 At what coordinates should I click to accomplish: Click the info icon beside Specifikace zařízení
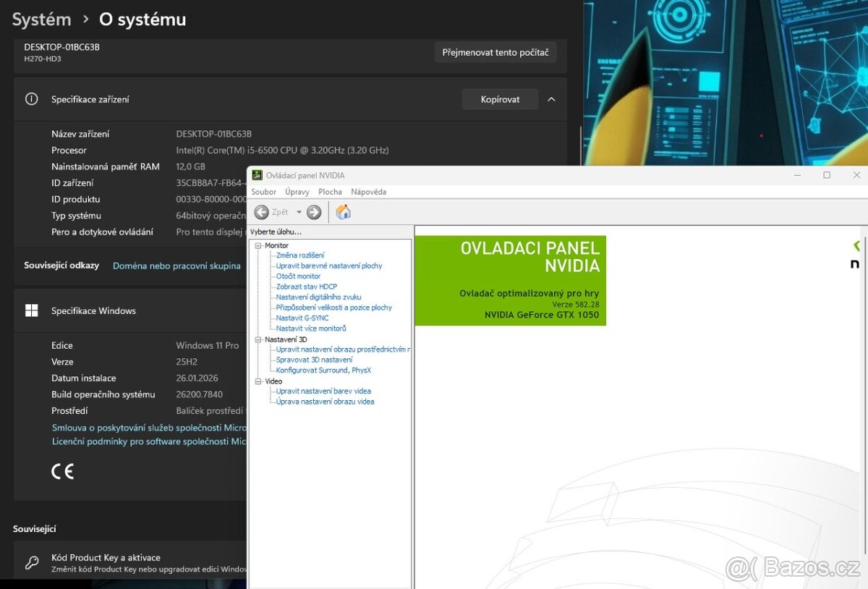[x=32, y=99]
